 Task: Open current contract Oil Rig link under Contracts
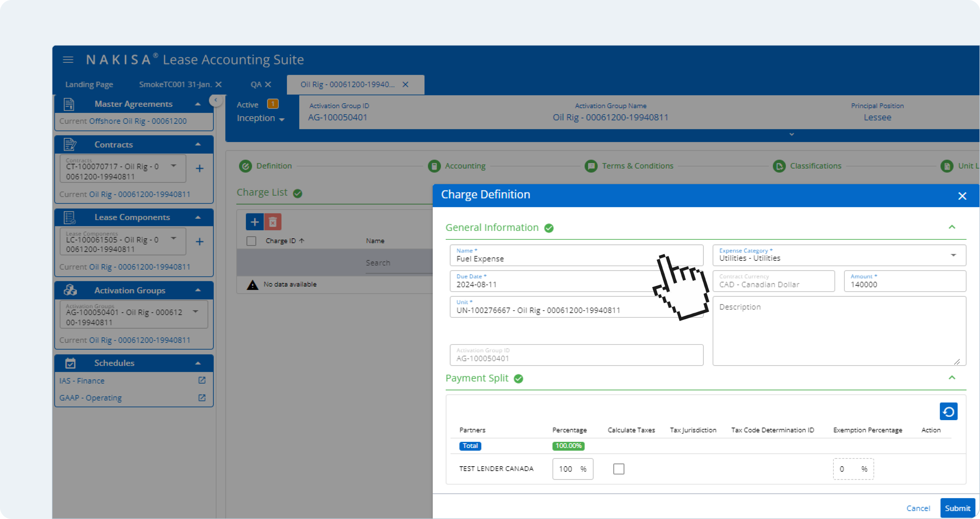click(x=140, y=195)
